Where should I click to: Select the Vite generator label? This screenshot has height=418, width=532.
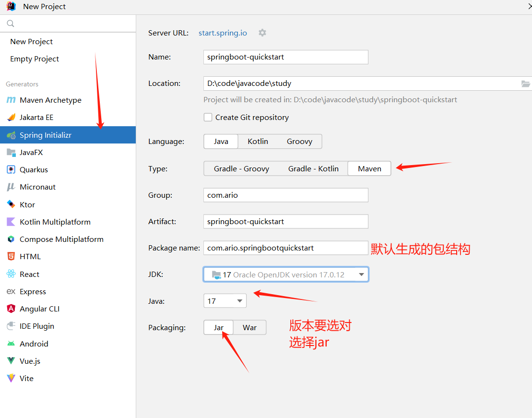(26, 378)
